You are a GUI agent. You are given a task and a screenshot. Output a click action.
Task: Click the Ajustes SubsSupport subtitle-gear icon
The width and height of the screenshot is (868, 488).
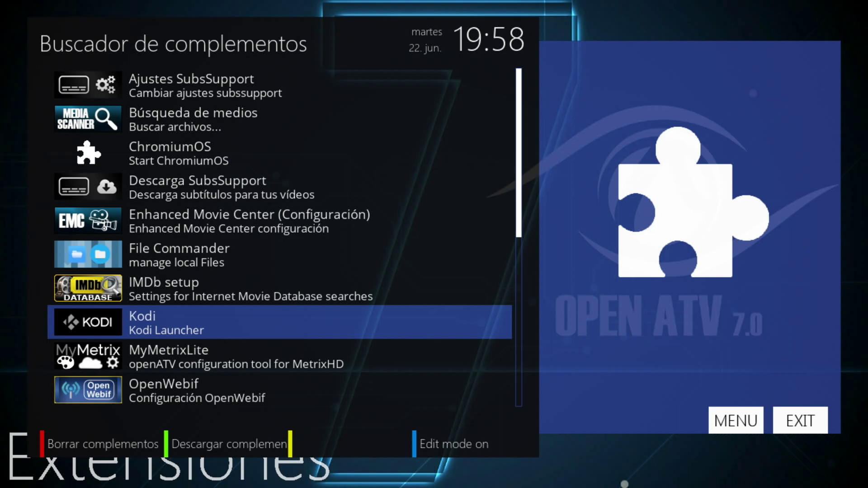click(x=88, y=85)
